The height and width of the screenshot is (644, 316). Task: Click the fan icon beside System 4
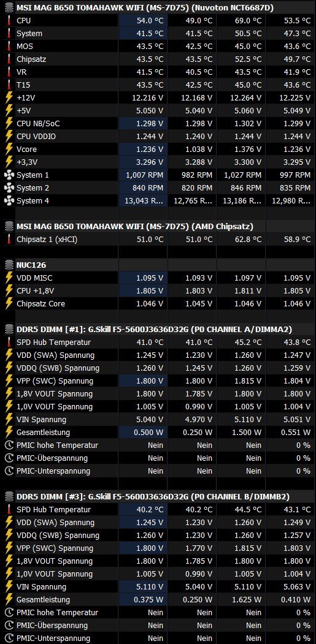pyautogui.click(x=9, y=201)
